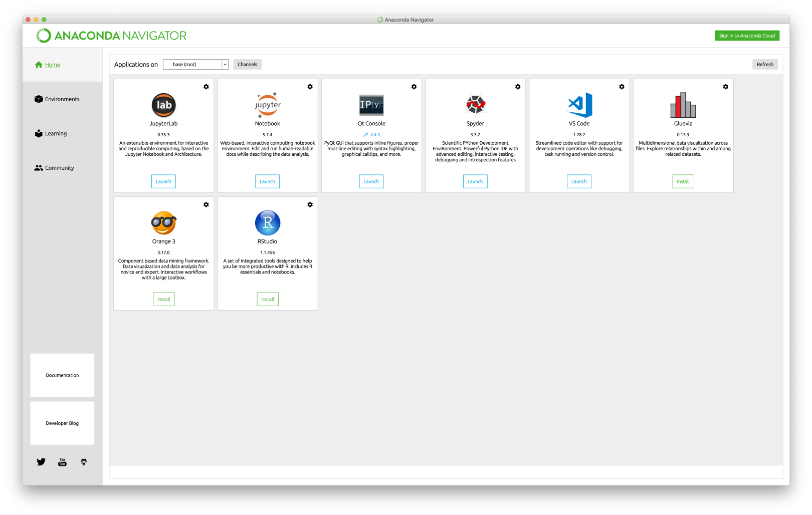Screen dimensions: 812x515
Task: Open settings gear on RStudio card
Action: pos(310,204)
